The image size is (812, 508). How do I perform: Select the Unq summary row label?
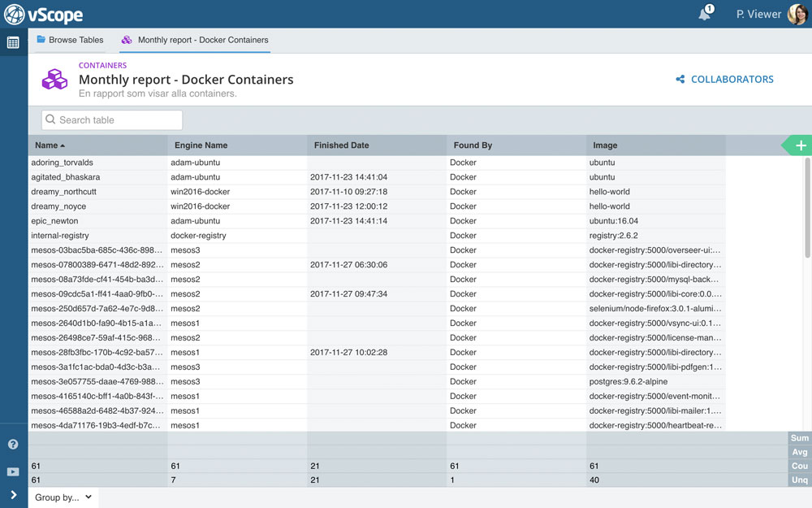coord(800,480)
